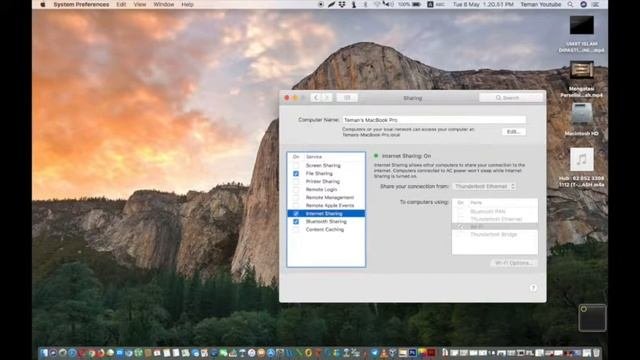This screenshot has width=640, height=360.
Task: Uncheck the Internet Sharing service checkbox
Action: [296, 213]
